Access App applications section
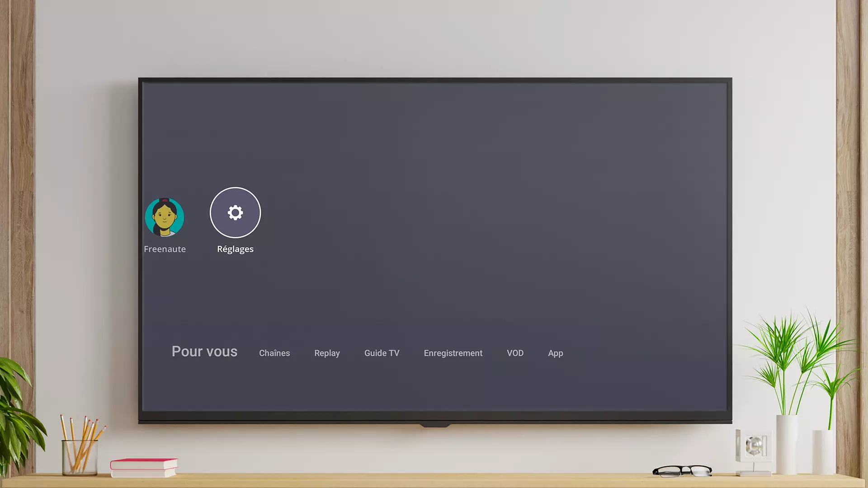Image resolution: width=868 pixels, height=488 pixels. [x=555, y=352]
